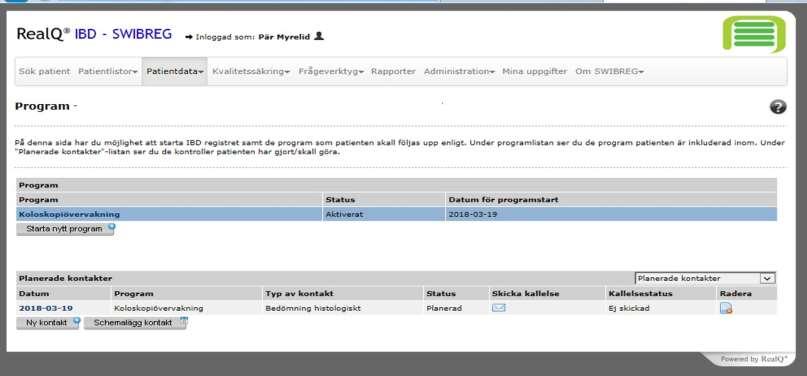Open the help question mark icon
This screenshot has height=376, width=807.
point(778,107)
